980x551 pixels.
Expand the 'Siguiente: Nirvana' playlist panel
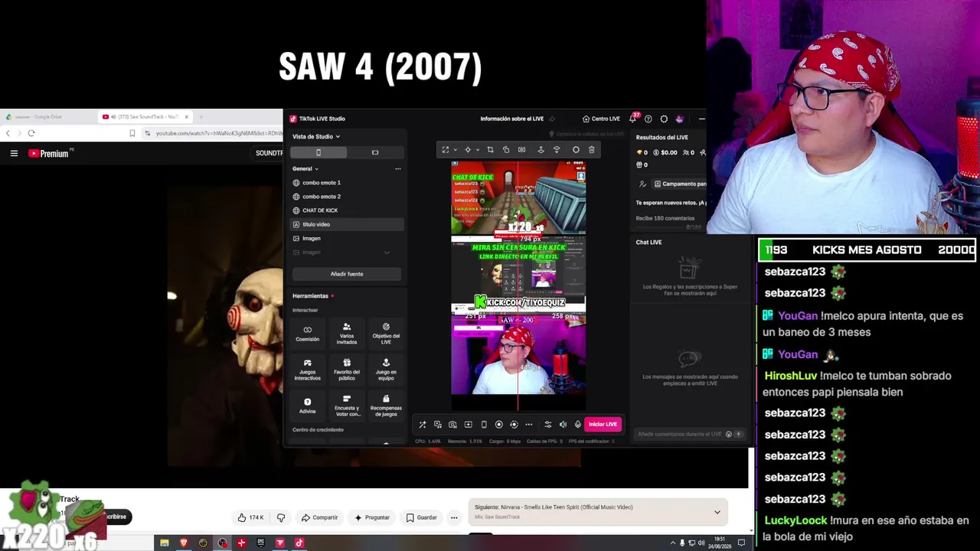tap(717, 512)
